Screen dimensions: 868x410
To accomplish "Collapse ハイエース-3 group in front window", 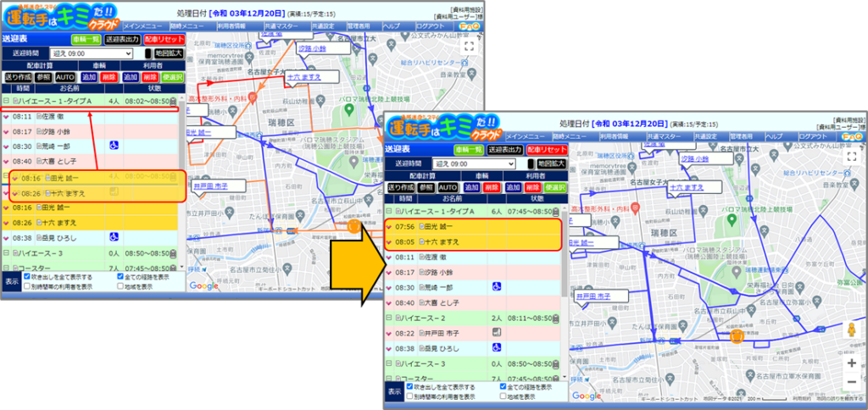I will pyautogui.click(x=389, y=363).
